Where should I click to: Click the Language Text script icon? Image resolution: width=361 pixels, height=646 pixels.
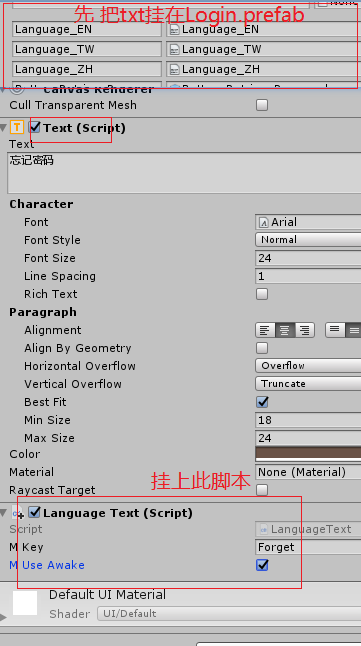click(x=18, y=513)
